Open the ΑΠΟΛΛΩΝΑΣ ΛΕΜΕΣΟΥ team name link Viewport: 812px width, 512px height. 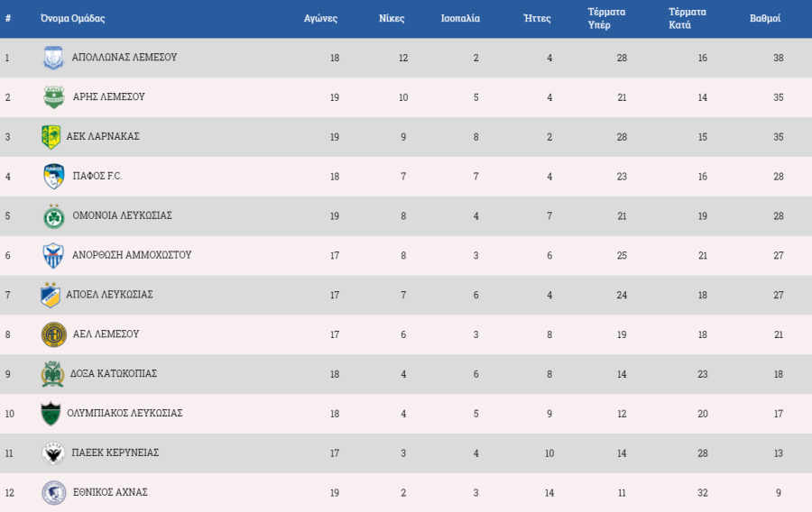pyautogui.click(x=125, y=58)
